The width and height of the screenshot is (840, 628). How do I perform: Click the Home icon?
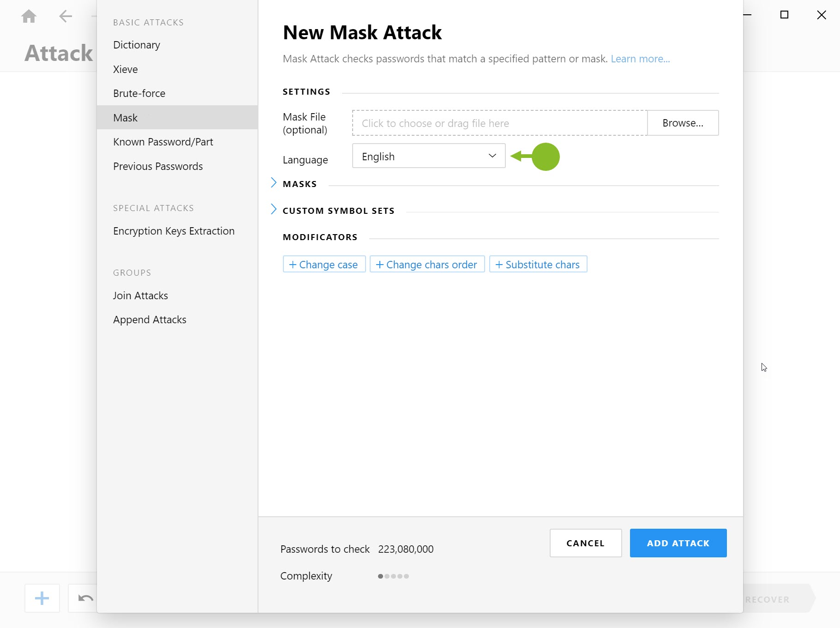click(28, 16)
